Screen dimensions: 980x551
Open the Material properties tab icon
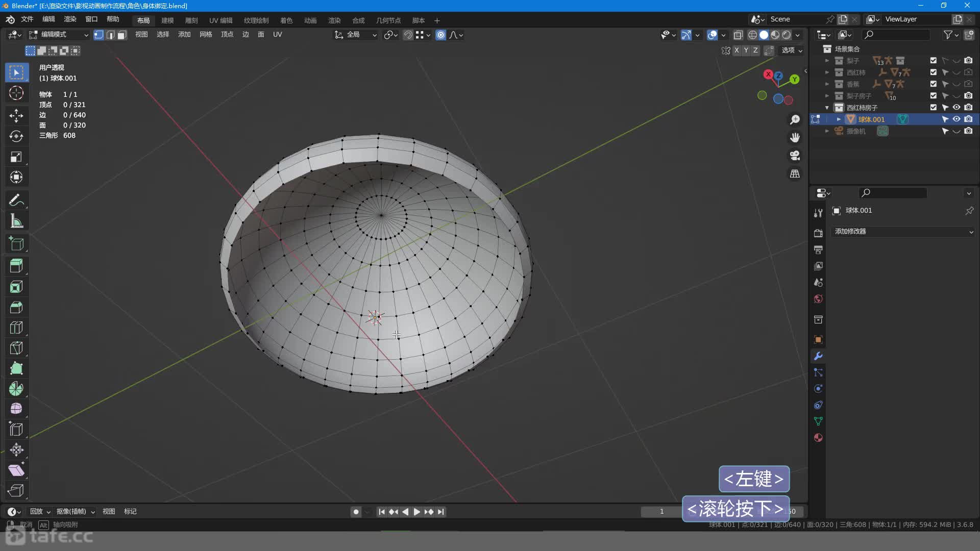[x=818, y=438]
